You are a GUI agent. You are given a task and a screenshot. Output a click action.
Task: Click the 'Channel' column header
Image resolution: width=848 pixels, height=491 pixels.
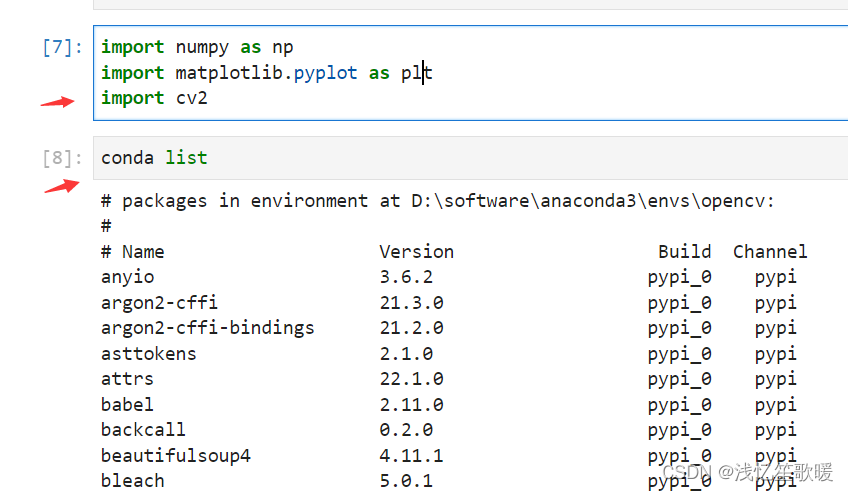(770, 252)
